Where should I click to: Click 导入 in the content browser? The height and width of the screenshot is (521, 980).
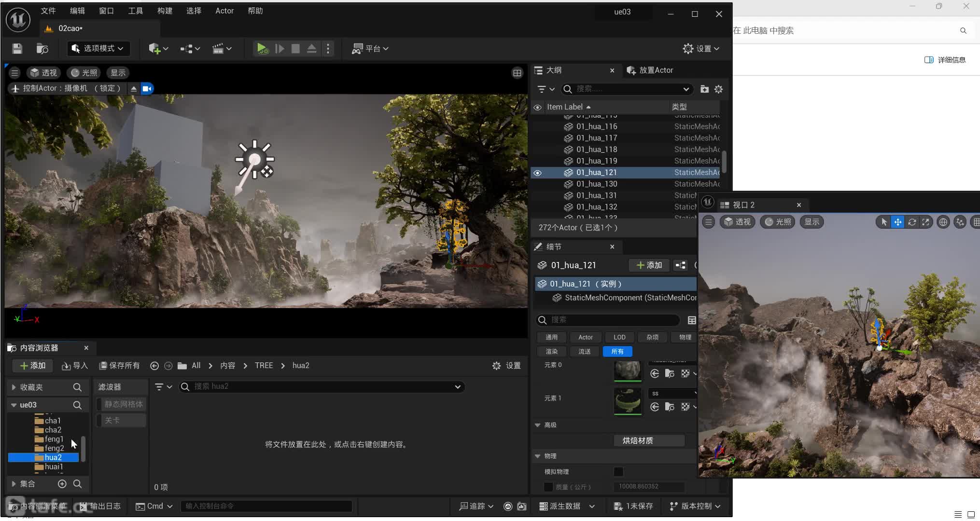click(75, 366)
